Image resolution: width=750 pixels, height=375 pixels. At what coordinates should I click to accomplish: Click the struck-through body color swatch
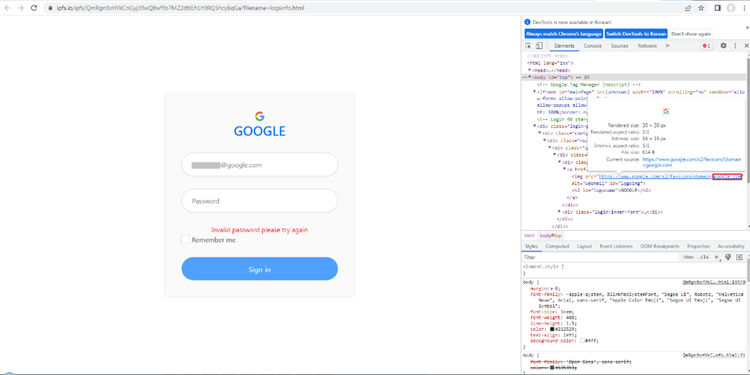pos(552,368)
